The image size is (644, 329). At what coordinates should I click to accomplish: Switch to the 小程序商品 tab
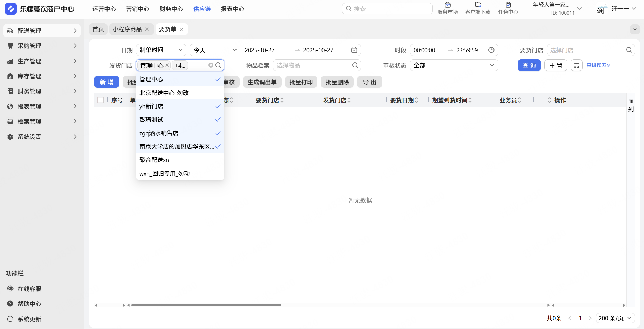tap(127, 29)
